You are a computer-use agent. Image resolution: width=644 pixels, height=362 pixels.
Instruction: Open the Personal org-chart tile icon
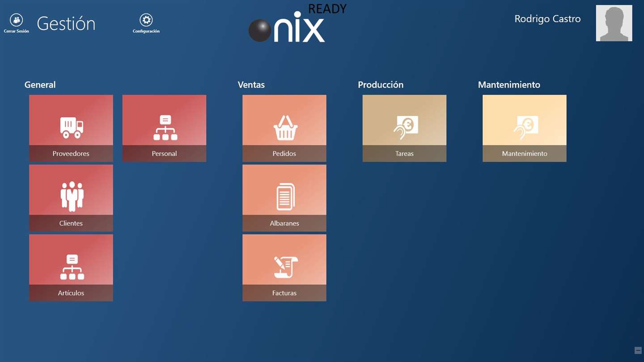tap(165, 128)
